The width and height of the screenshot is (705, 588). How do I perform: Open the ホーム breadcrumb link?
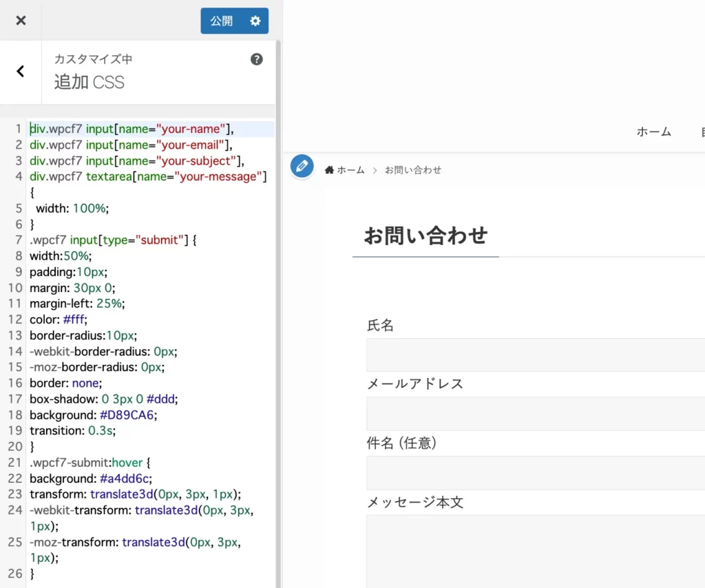point(344,170)
